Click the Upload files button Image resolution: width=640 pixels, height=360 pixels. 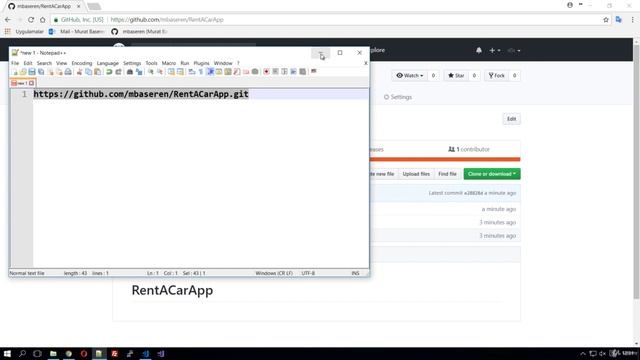(x=416, y=174)
